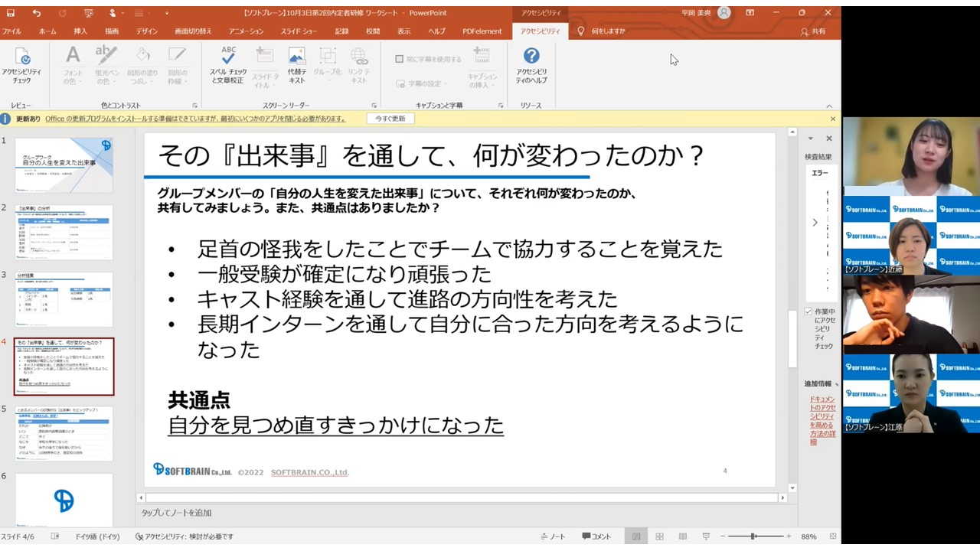Uncheck 作業中にアクセシビリティチェック checkbox
Image resolution: width=980 pixels, height=551 pixels.
tap(808, 311)
